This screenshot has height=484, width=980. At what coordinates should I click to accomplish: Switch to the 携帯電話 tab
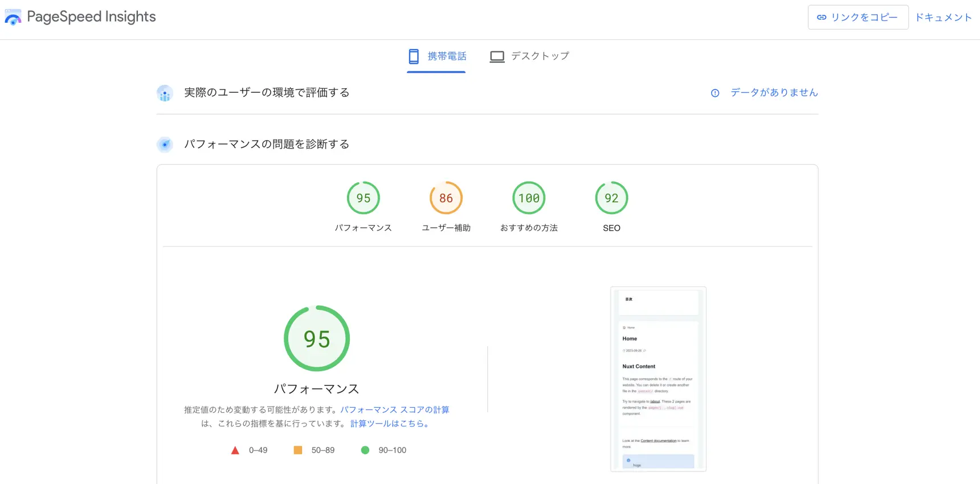(436, 56)
